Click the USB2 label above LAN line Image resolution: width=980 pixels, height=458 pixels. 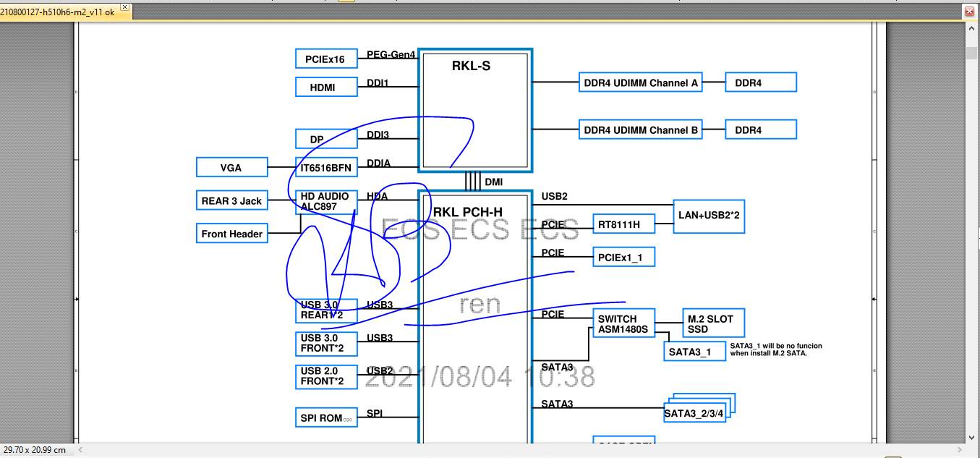click(554, 196)
